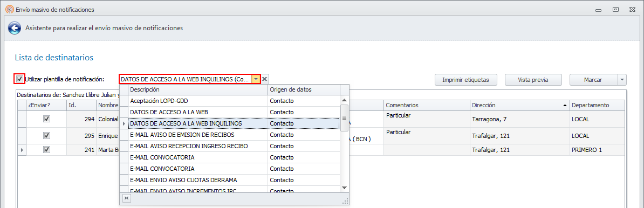The width and height of the screenshot is (644, 208).
Task: Open the notification template dropdown arrow
Action: point(256,79)
